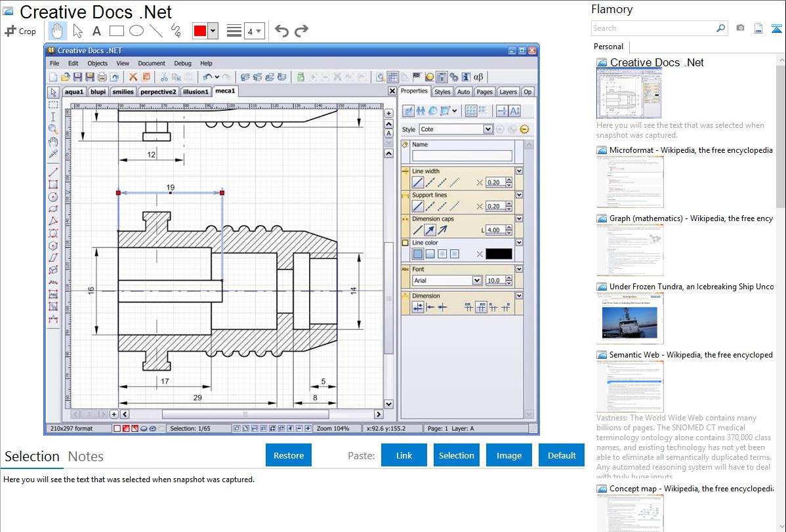The image size is (786, 532).
Task: Select the circle drawing tool in toolbox
Action: click(53, 197)
